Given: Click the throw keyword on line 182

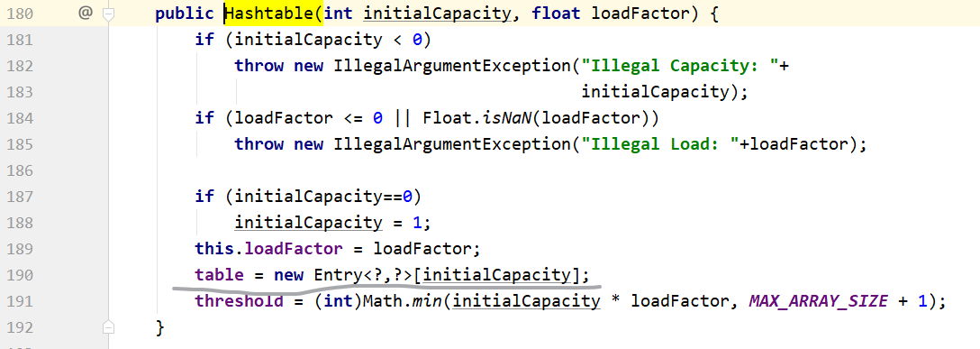Looking at the screenshot, I should [x=259, y=66].
